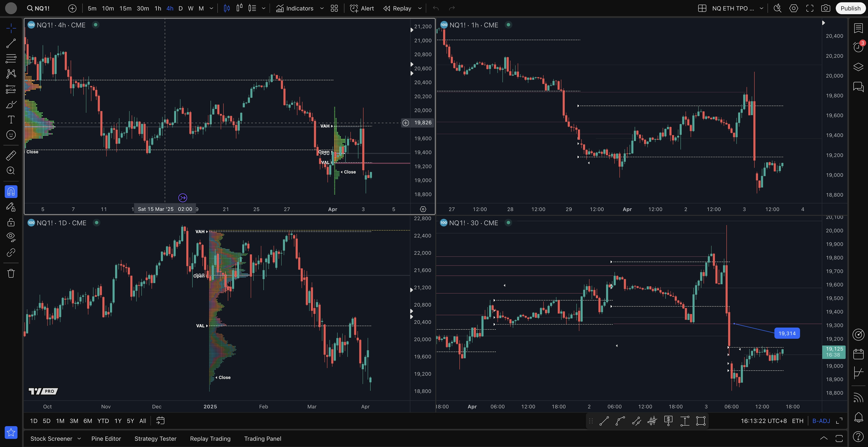Screen dimensions: 868x447
Task: Select the Text annotation tool
Action: [x=11, y=119]
